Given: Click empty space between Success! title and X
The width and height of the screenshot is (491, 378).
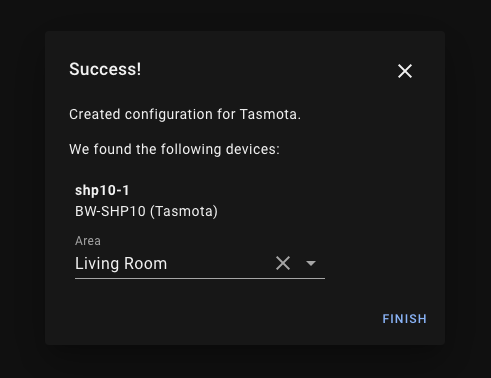Looking at the screenshot, I should tap(267, 70).
